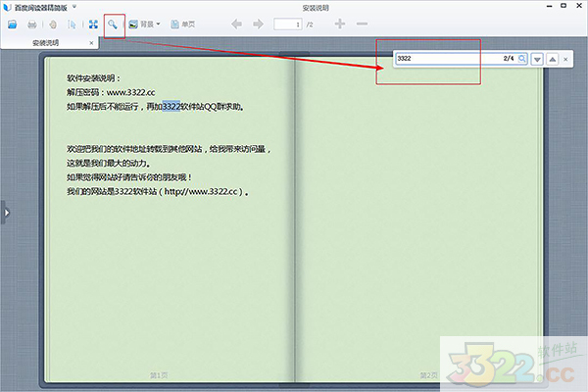Maximize the reader window
Screen dimensions: 588x392
point(563,6)
